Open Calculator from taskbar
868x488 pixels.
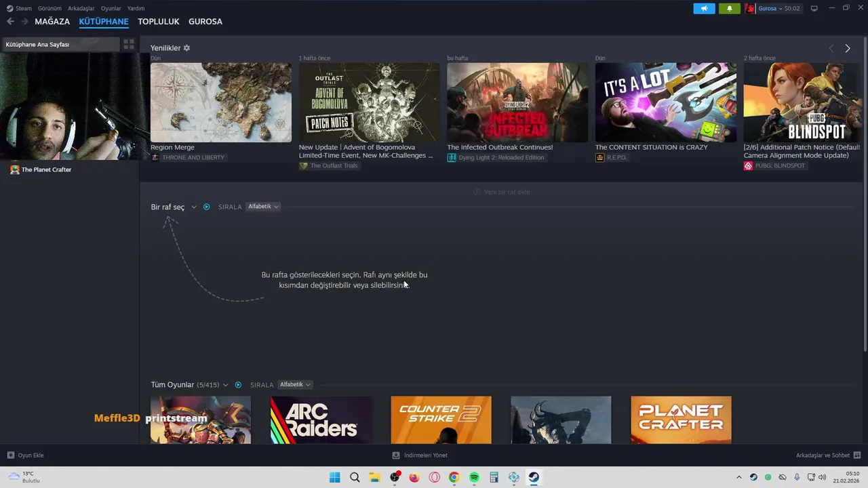click(494, 477)
